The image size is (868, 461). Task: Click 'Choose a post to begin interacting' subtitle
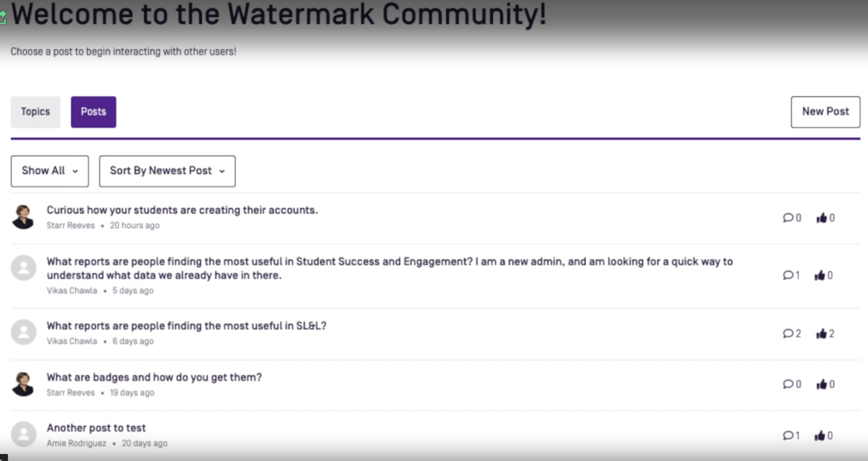pyautogui.click(x=123, y=51)
